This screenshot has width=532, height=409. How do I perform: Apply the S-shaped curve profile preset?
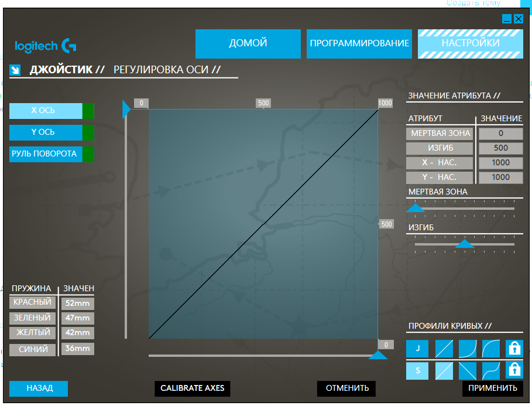click(x=491, y=370)
